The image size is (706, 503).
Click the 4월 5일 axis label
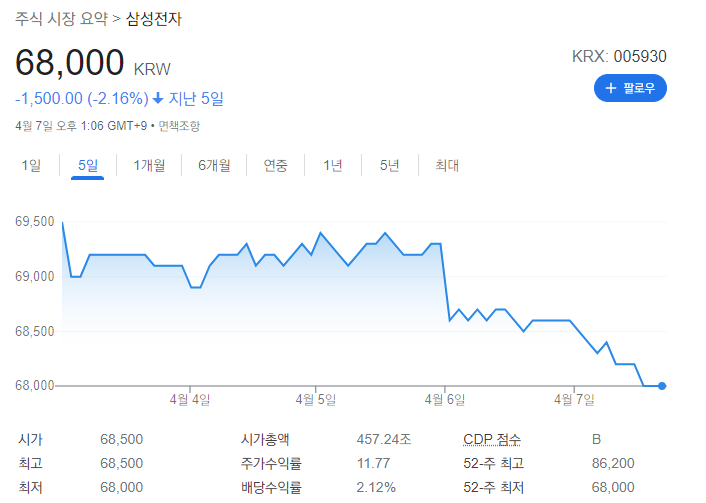click(316, 399)
